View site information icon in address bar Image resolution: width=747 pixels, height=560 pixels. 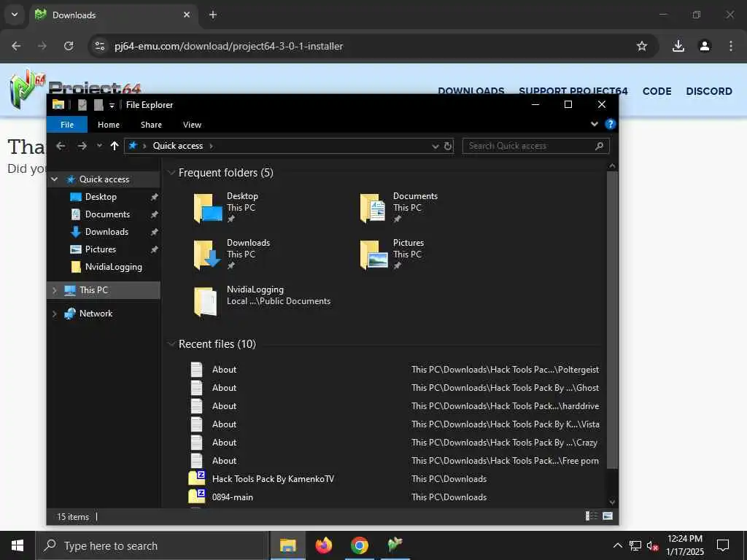[x=100, y=46]
